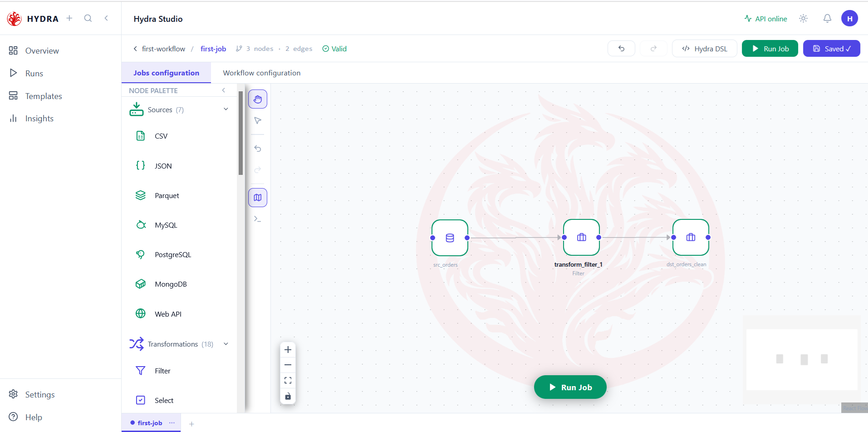868x432 pixels.
Task: Click the floating Run Job button
Action: [570, 387]
